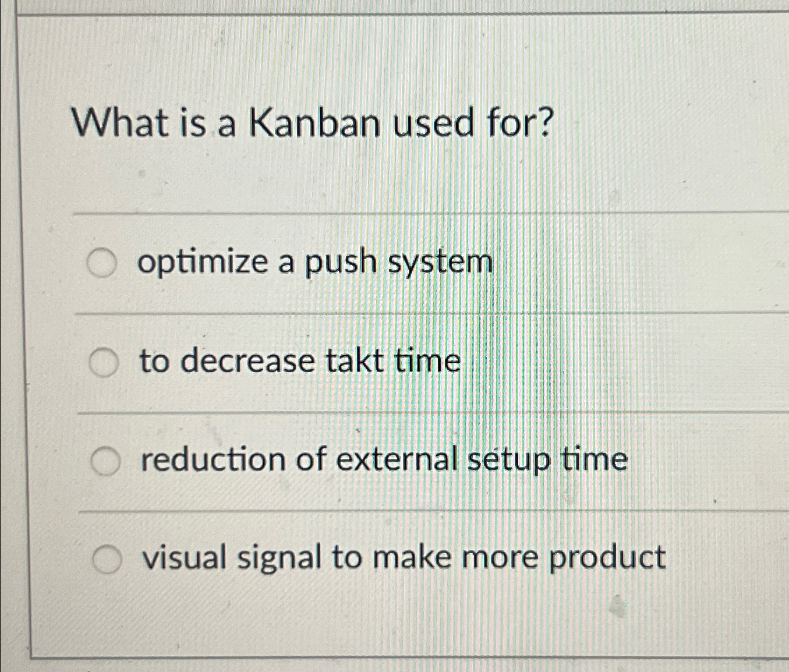Select the "visual signal to make more product" option
The width and height of the screenshot is (789, 672).
108,557
